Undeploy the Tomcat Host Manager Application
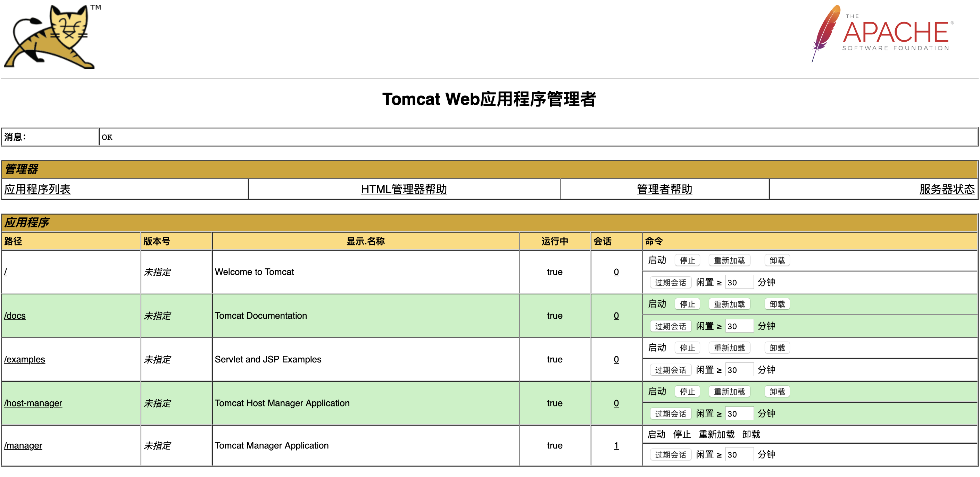The height and width of the screenshot is (477, 980). (x=777, y=392)
